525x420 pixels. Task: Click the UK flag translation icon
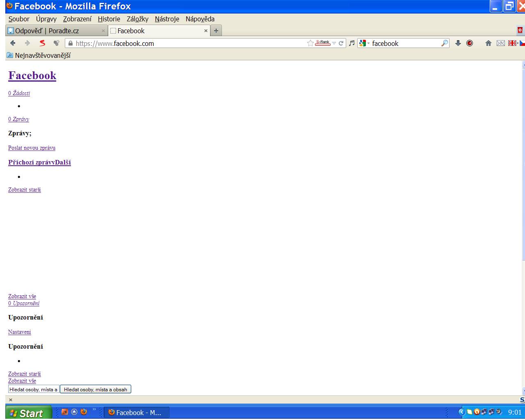(x=512, y=43)
